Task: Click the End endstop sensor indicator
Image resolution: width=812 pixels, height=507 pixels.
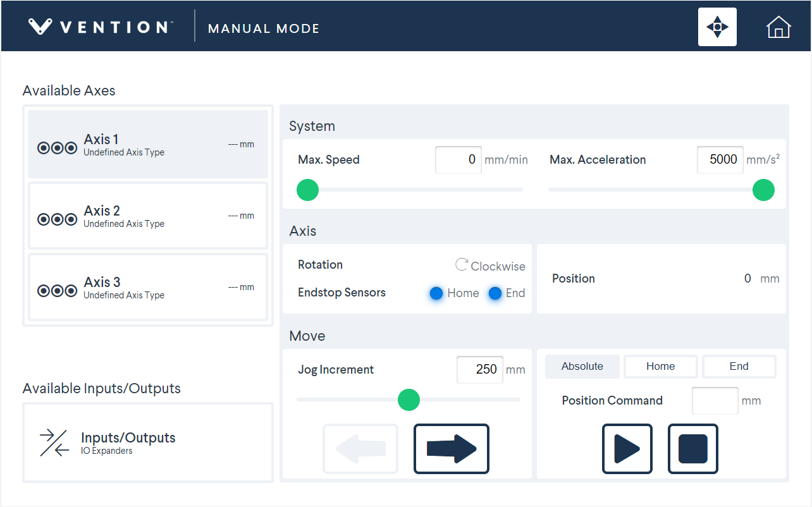Action: [x=495, y=293]
